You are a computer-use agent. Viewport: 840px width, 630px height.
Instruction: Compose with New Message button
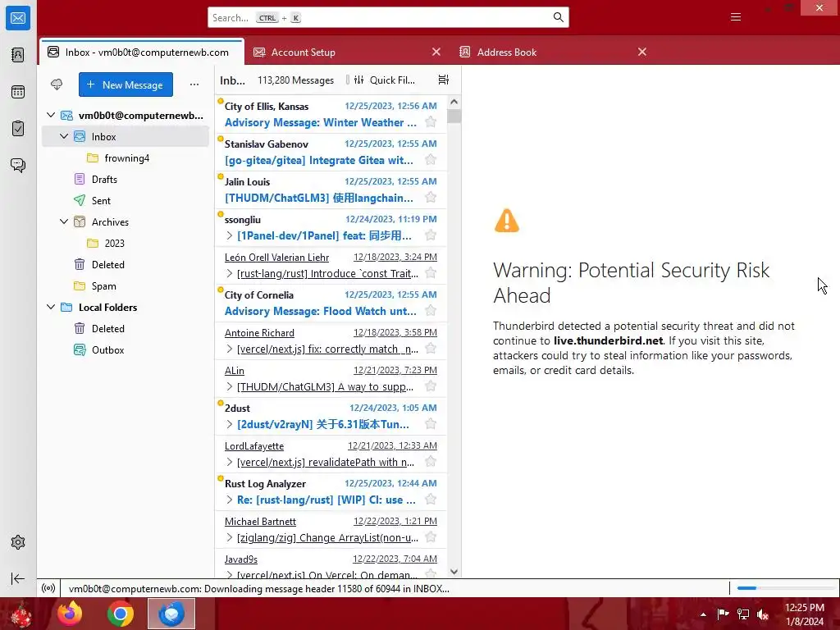(126, 84)
